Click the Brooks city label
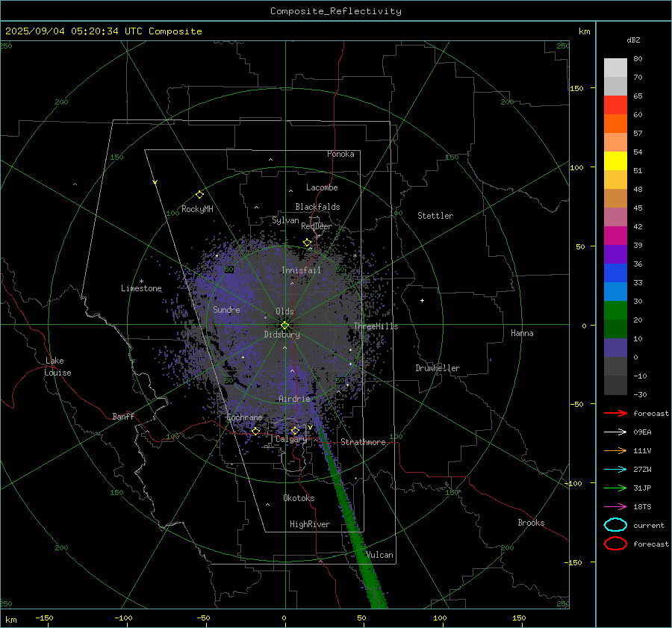 531,523
